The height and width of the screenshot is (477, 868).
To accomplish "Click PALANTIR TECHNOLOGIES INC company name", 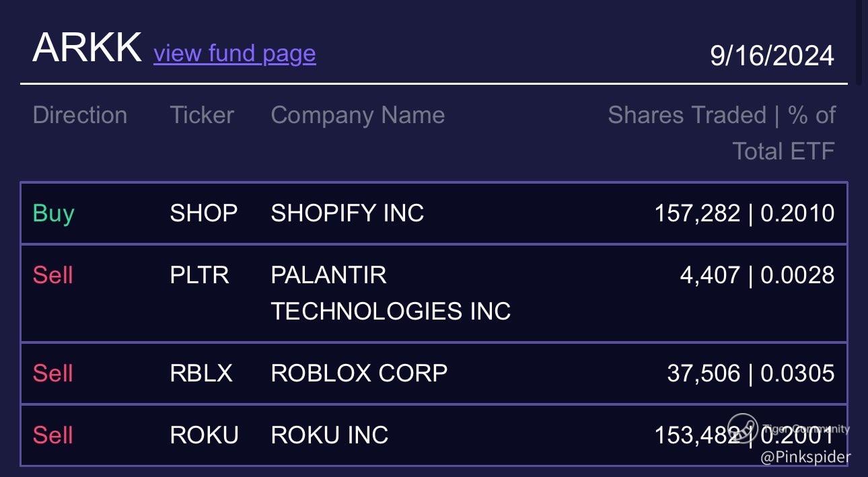I will point(390,293).
